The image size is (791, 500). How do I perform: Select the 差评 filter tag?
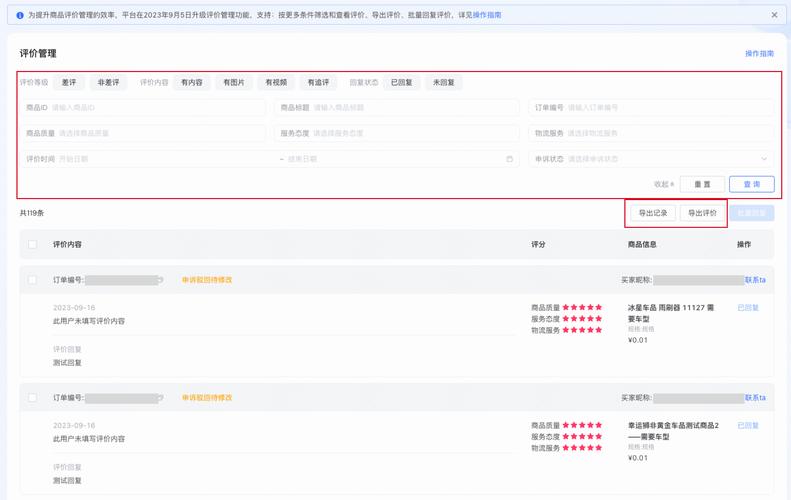(x=69, y=82)
